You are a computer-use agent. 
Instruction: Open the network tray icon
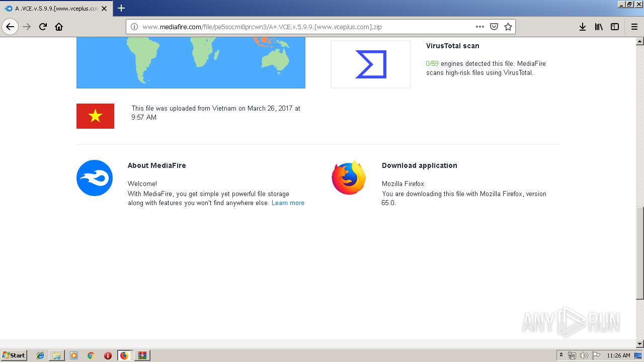coord(572,355)
